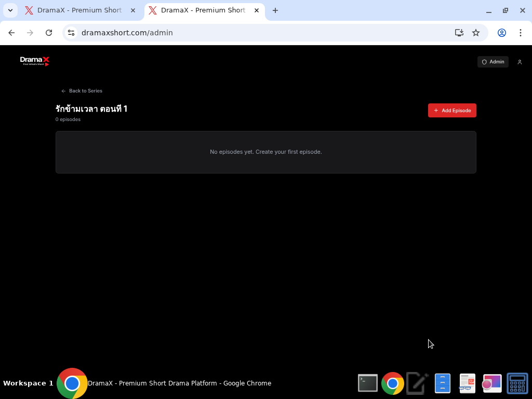Screen dimensions: 532x399
Task: Click the Add Episode button
Action: pyautogui.click(x=452, y=110)
